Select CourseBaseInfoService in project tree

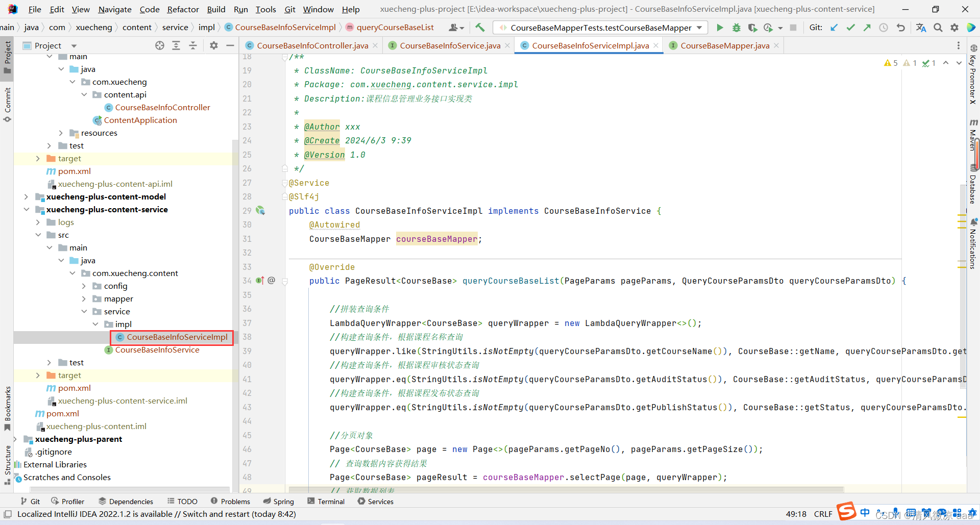157,349
